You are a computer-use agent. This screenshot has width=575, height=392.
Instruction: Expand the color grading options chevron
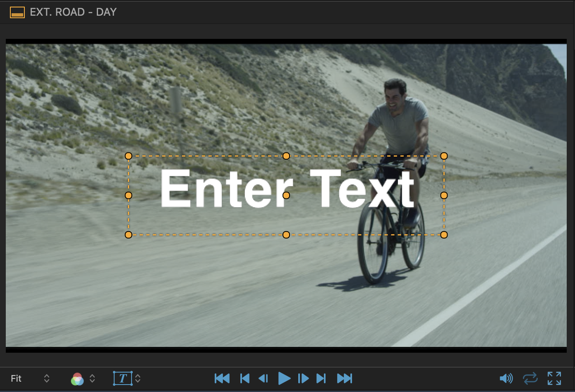click(92, 378)
